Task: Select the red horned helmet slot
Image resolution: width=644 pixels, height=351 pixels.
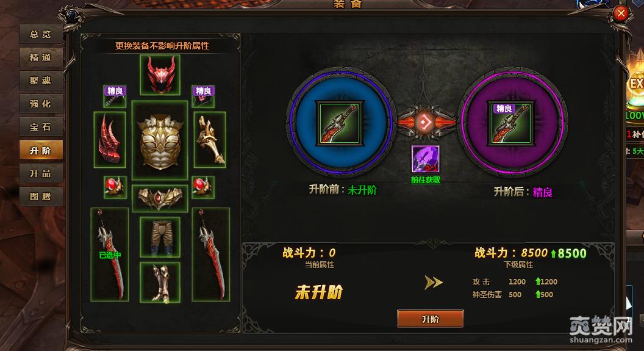Action: tap(160, 75)
